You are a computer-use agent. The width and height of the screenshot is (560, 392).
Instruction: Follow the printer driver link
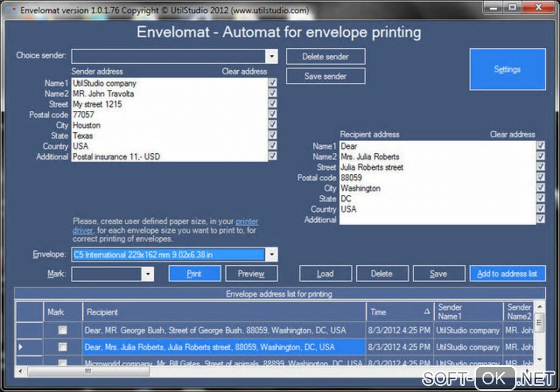[247, 221]
